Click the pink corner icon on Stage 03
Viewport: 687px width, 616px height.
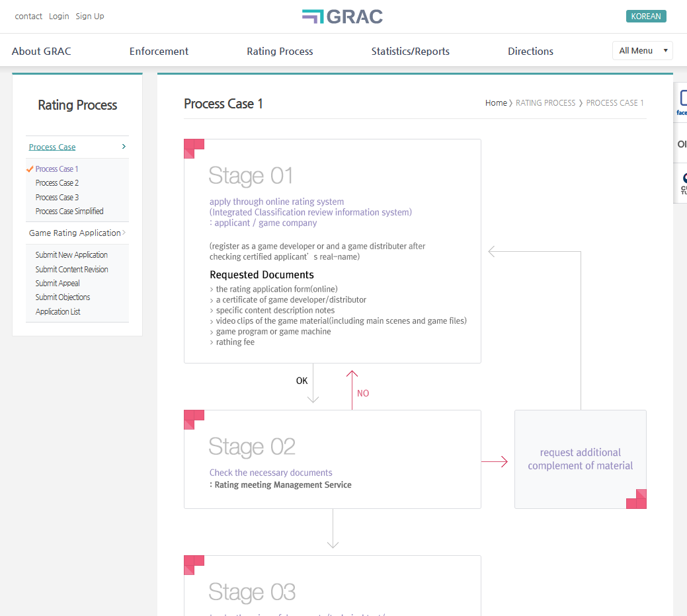click(x=193, y=564)
